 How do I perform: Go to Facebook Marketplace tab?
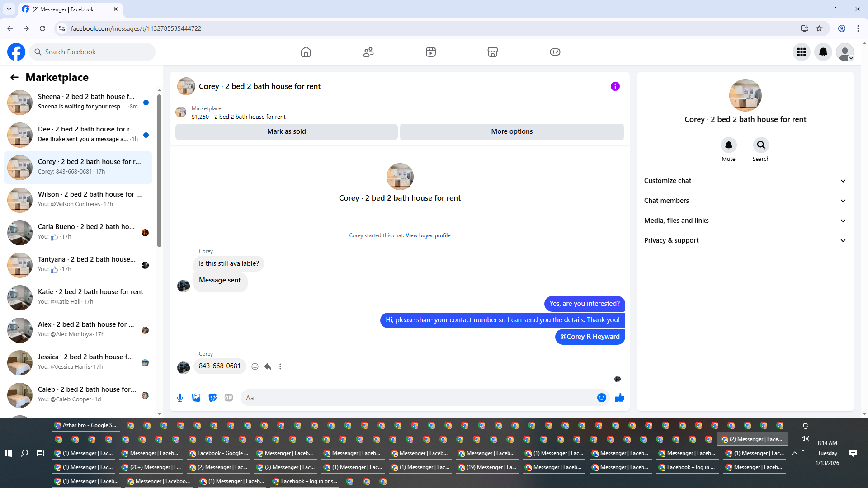click(492, 52)
